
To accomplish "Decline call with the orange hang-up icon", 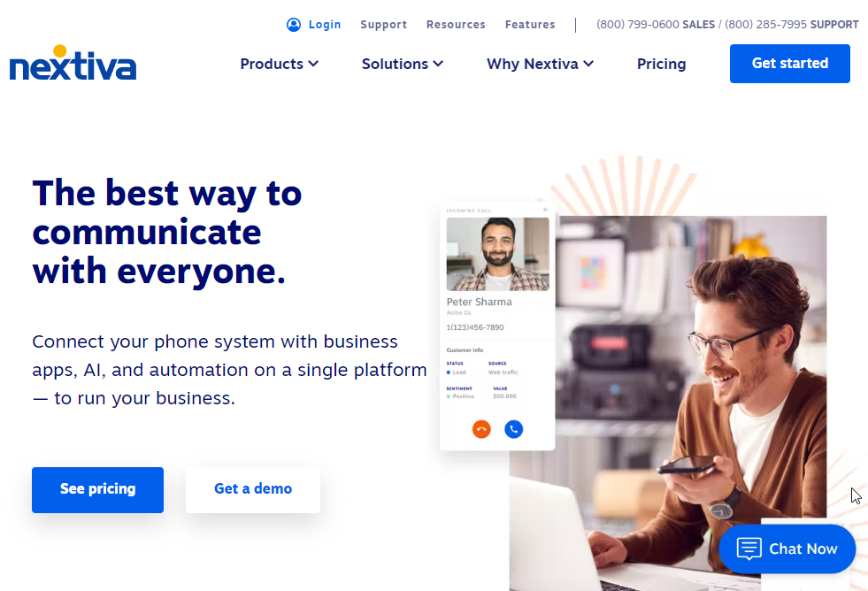I will click(x=481, y=429).
